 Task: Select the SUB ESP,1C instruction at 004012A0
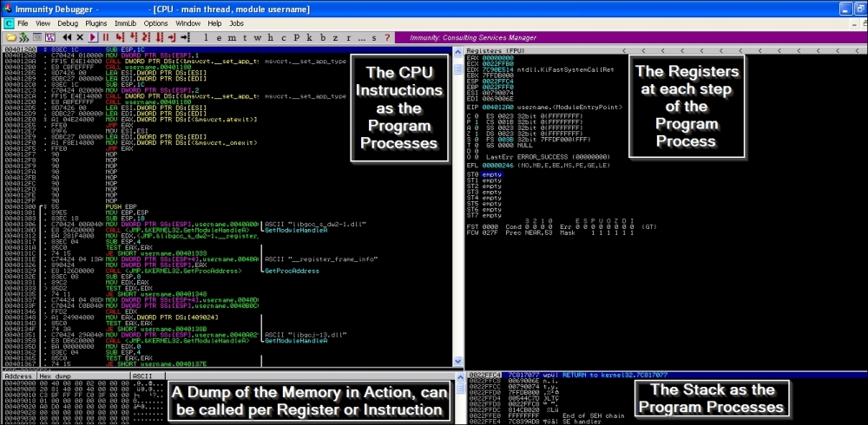tap(227, 50)
